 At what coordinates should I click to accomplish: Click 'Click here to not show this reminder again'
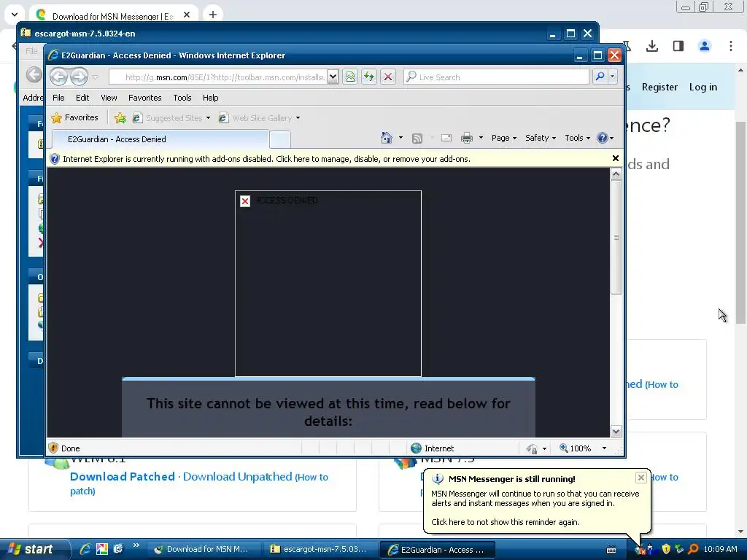tap(506, 522)
